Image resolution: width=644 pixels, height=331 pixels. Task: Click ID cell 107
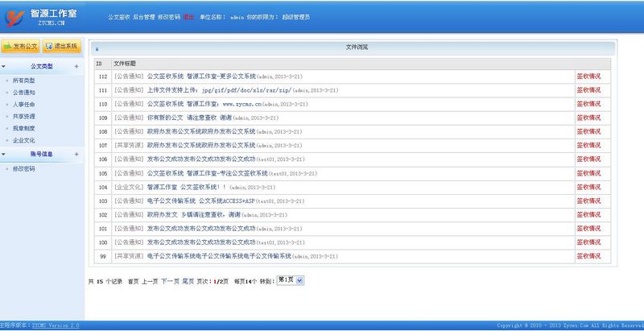pos(103,146)
